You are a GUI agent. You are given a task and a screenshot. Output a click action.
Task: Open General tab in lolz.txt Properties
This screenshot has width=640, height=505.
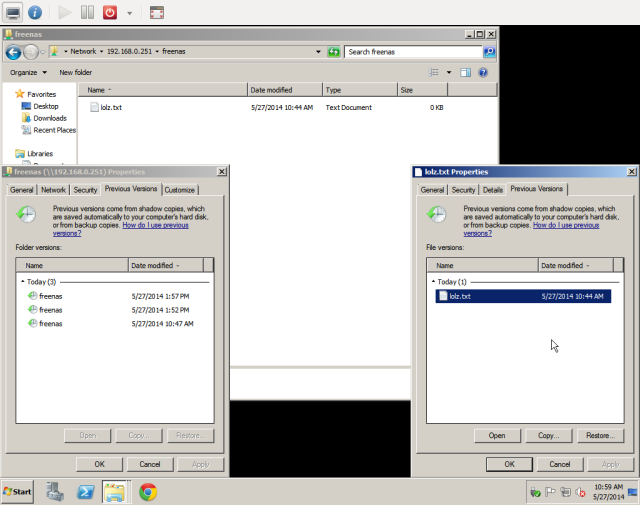432,190
